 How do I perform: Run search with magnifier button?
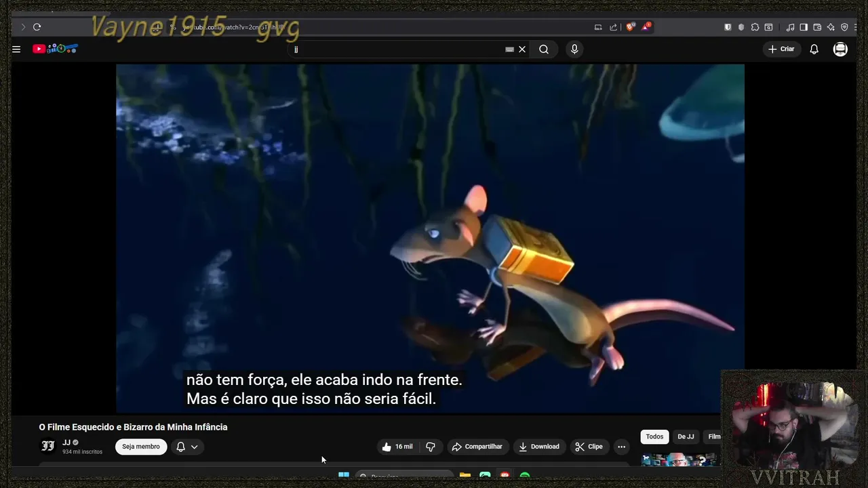pos(544,49)
